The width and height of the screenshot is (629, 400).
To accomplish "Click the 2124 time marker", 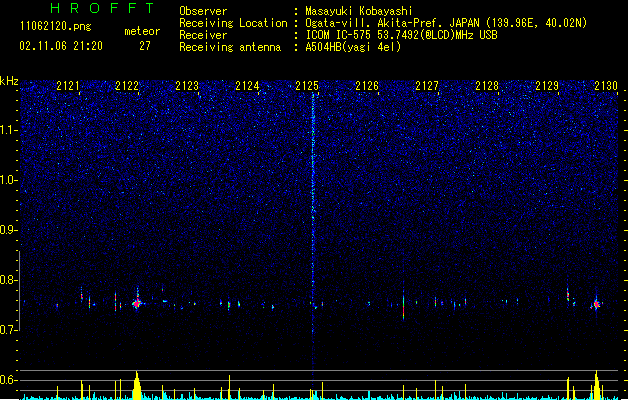I will click(x=247, y=86).
